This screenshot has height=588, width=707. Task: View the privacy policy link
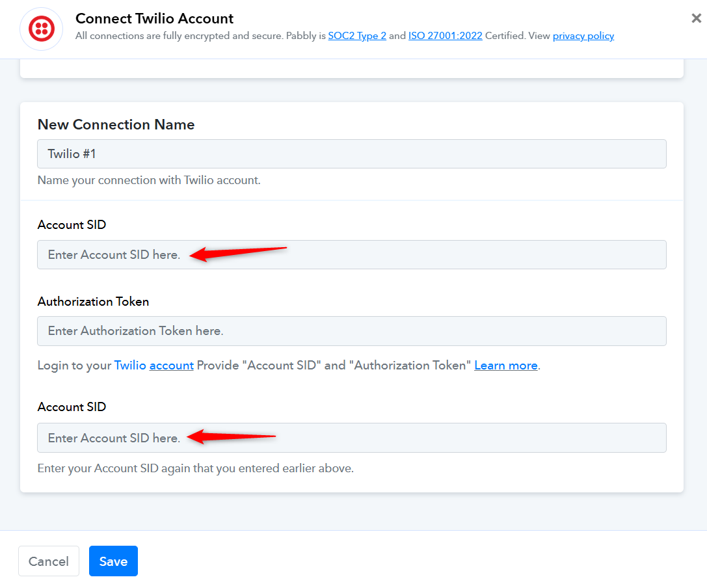click(583, 36)
